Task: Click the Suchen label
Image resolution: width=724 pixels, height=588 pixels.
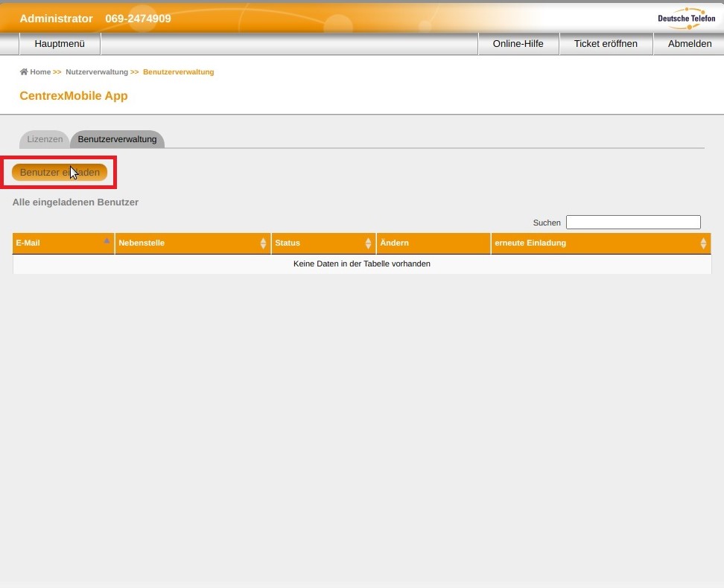Action: tap(547, 223)
